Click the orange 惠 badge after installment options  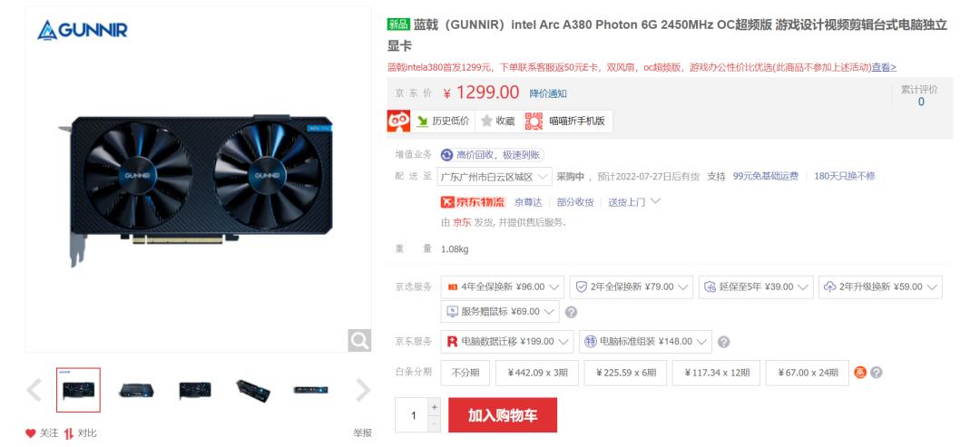860,373
